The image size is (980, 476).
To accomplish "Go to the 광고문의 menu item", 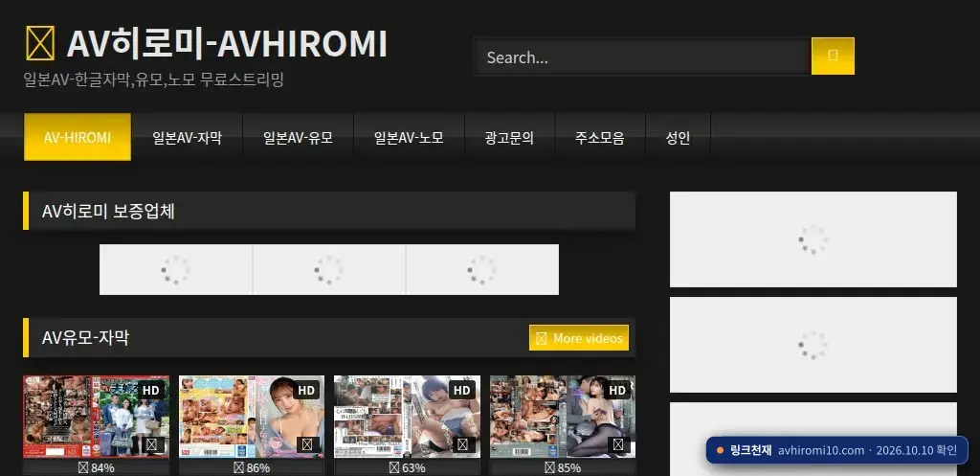I will (x=509, y=138).
